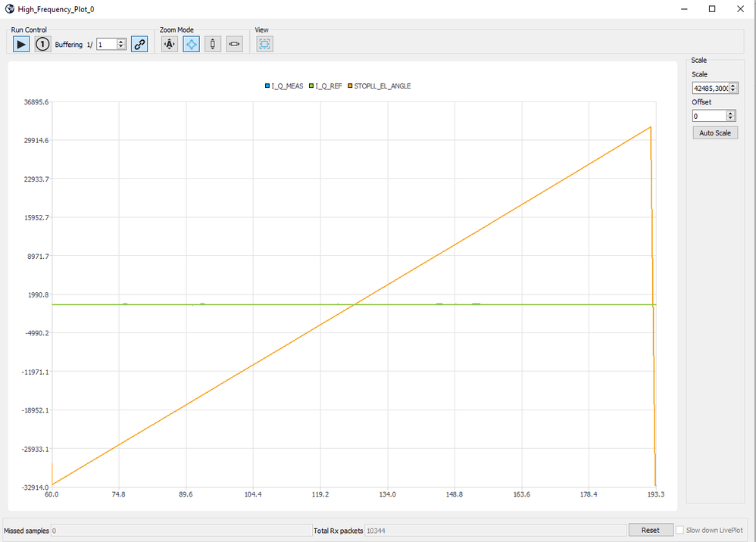Increase buffering divider value
756x542 pixels.
pyautogui.click(x=121, y=42)
